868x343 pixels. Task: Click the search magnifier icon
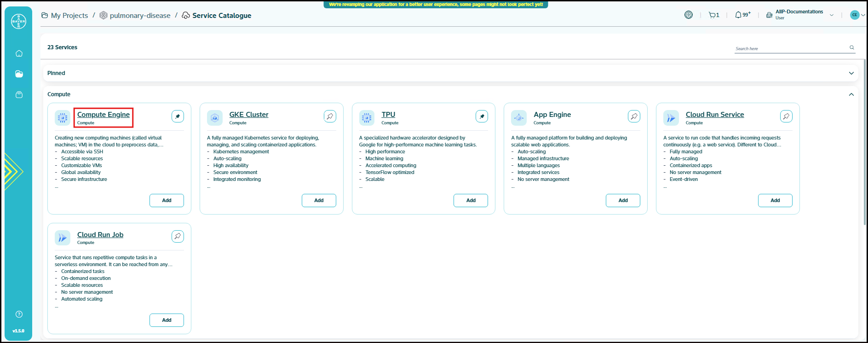point(851,47)
